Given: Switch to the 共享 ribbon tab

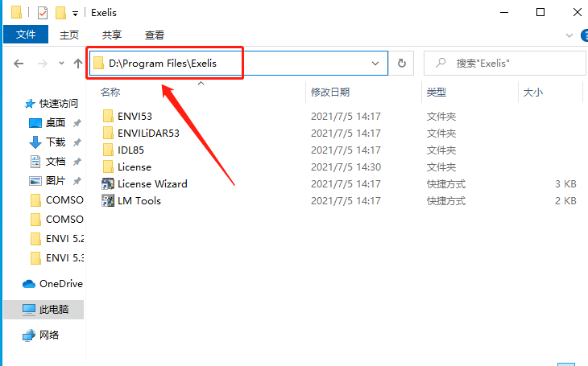Looking at the screenshot, I should coord(112,35).
